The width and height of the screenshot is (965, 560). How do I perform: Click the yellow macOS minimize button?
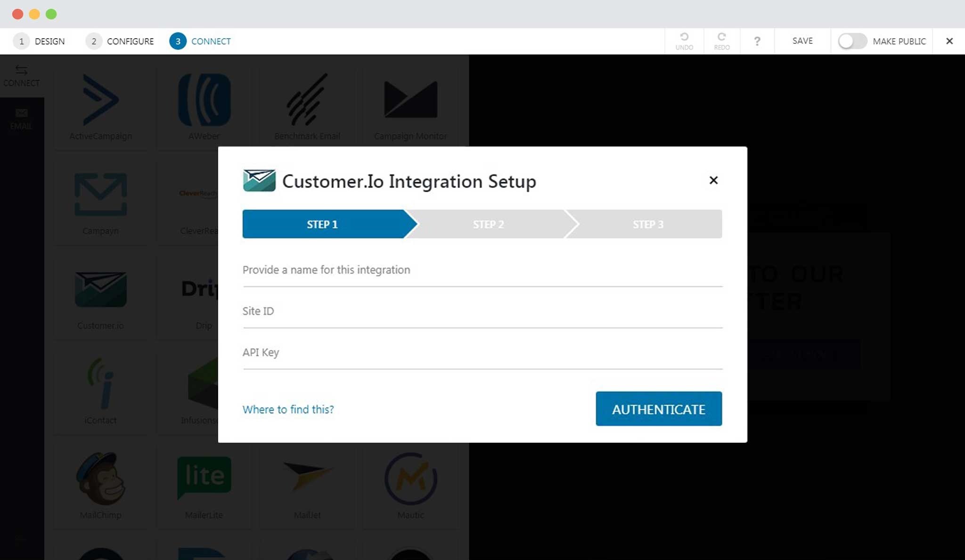tap(34, 14)
